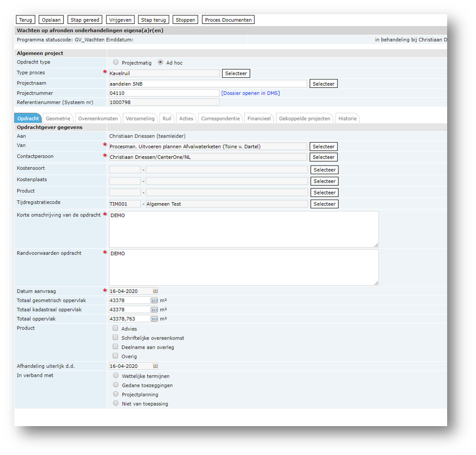
Task: Click calculator icon beside Totaal oppervlak
Action: (x=154, y=319)
